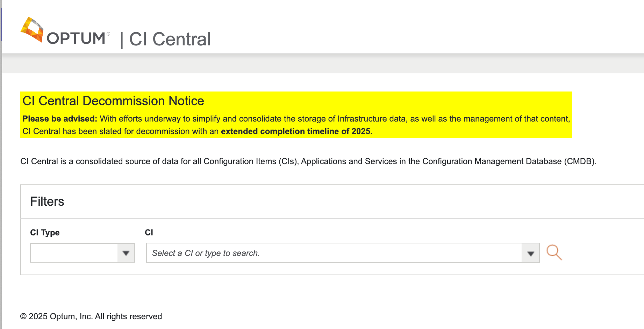644x329 pixels.
Task: Click 'extended completion timeline of 2025.' text
Action: pos(297,131)
